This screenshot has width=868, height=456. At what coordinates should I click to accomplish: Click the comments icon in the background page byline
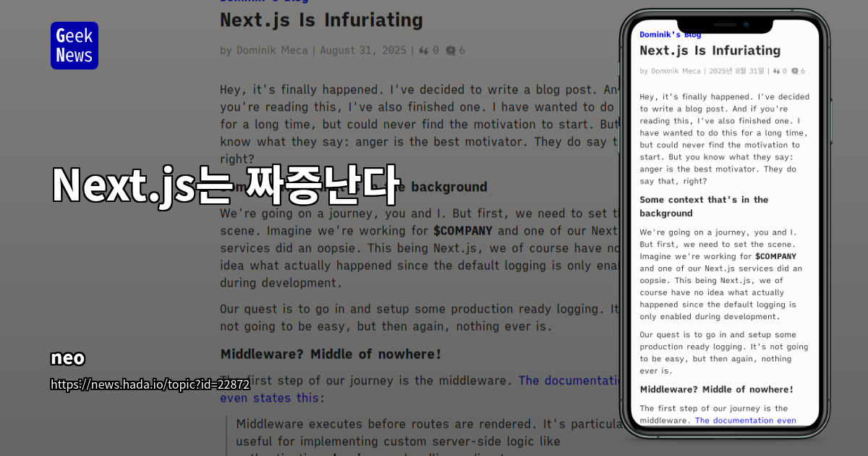pos(451,51)
